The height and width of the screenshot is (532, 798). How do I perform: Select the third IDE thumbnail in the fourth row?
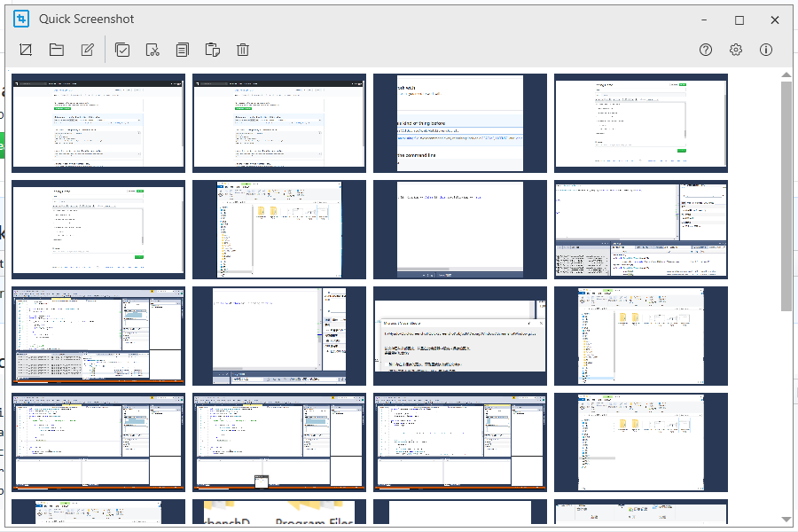pyautogui.click(x=460, y=442)
